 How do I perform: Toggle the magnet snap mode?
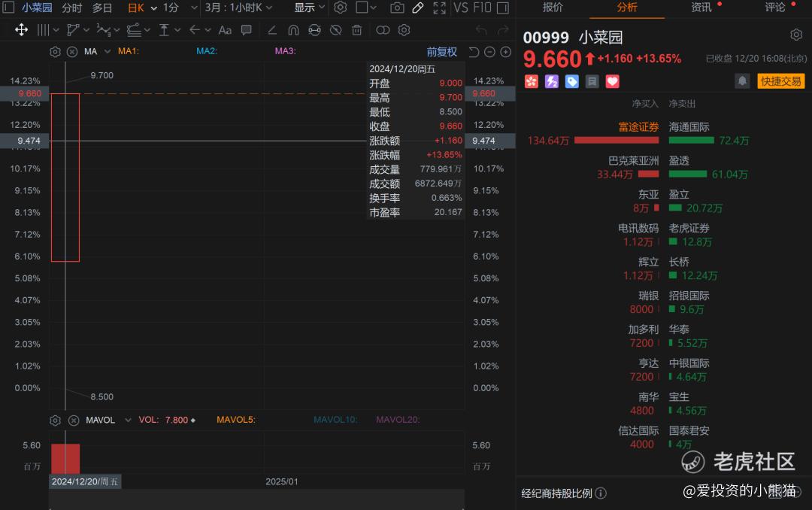tap(293, 30)
